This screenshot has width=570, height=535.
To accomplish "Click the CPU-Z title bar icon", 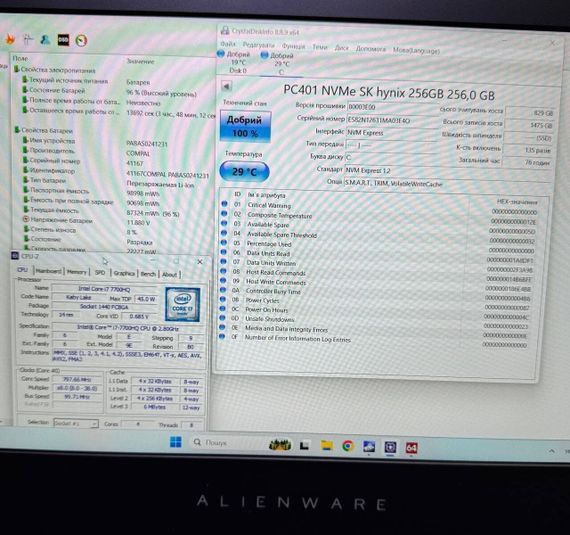I will tap(15, 256).
